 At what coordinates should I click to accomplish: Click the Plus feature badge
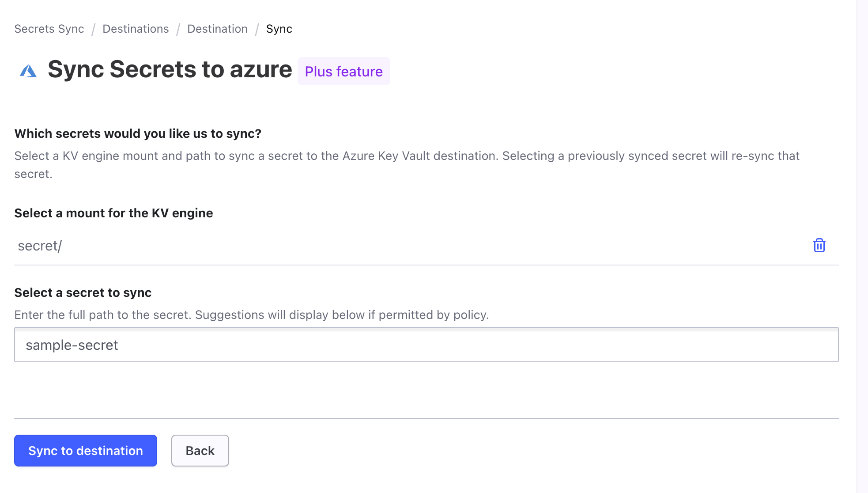pos(343,71)
